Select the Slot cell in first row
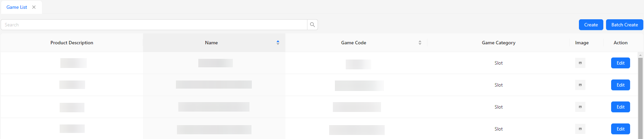 click(x=499, y=63)
